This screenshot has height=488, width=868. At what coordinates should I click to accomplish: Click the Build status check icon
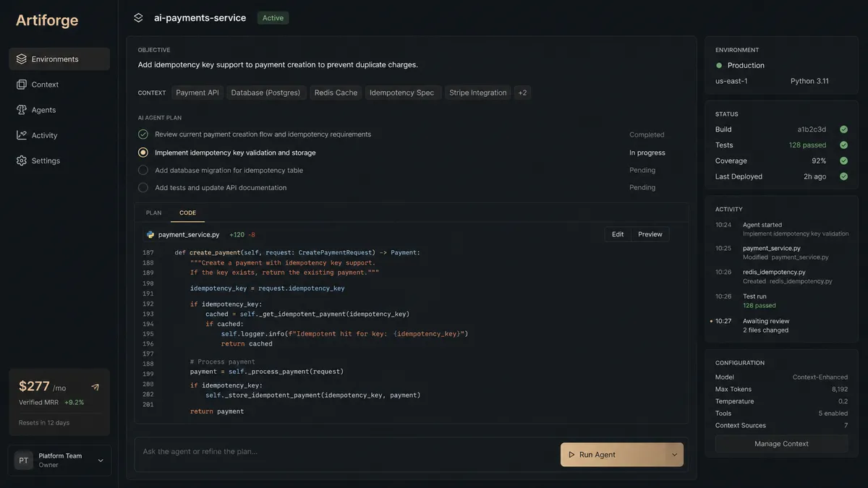[x=843, y=129]
